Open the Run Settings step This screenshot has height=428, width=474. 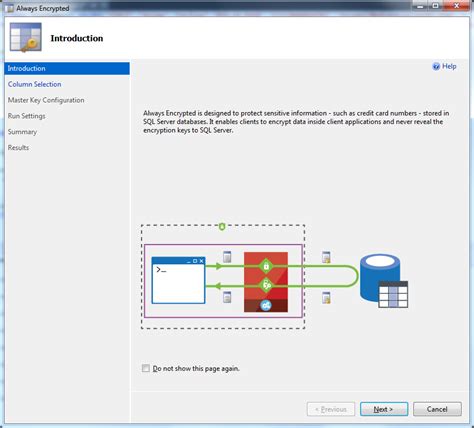pos(27,116)
